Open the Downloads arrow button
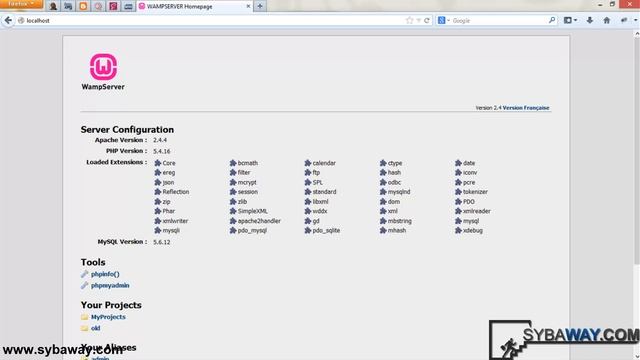Screen dimensions: 640x360 coord(590,20)
